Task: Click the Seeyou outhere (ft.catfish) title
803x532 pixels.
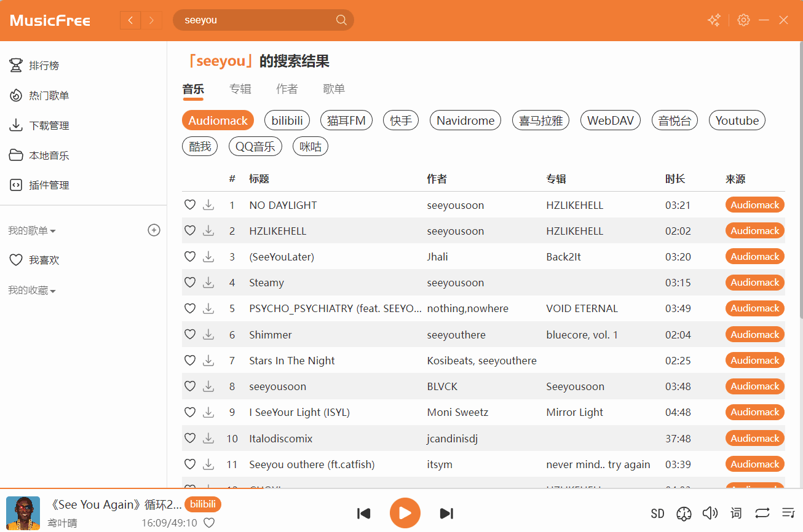Action: pyautogui.click(x=312, y=464)
